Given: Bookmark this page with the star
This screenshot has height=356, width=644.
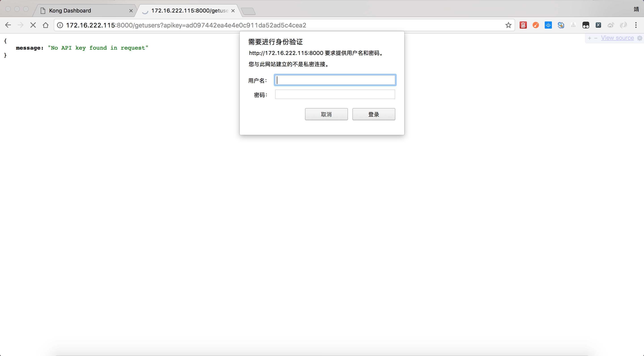Looking at the screenshot, I should coord(508,25).
